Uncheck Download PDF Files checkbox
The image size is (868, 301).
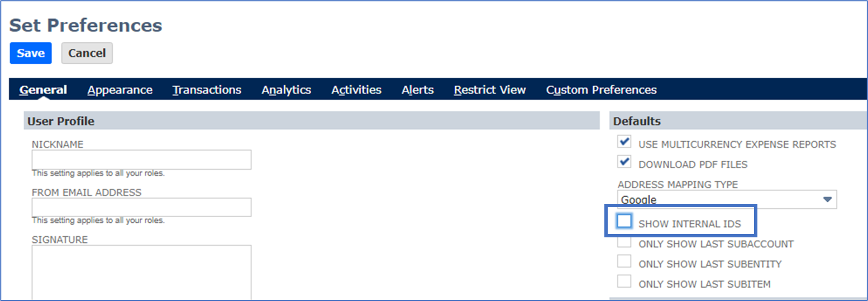pyautogui.click(x=624, y=162)
